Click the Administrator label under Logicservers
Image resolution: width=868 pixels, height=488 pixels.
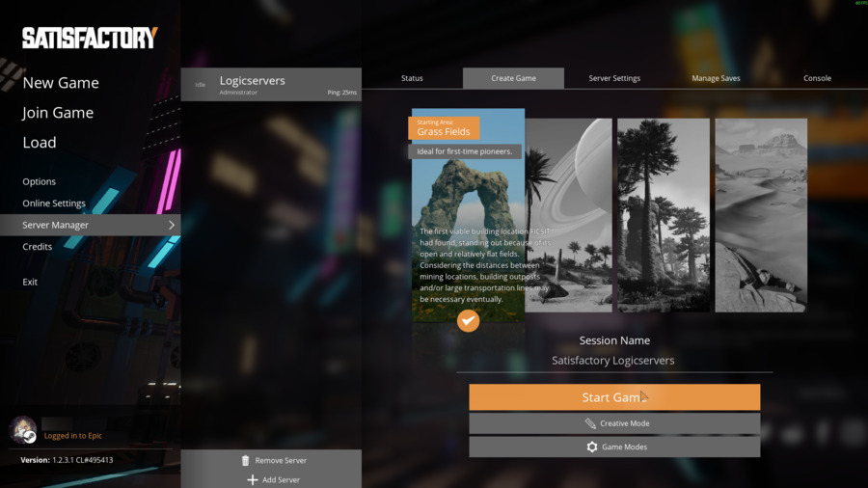click(x=238, y=93)
